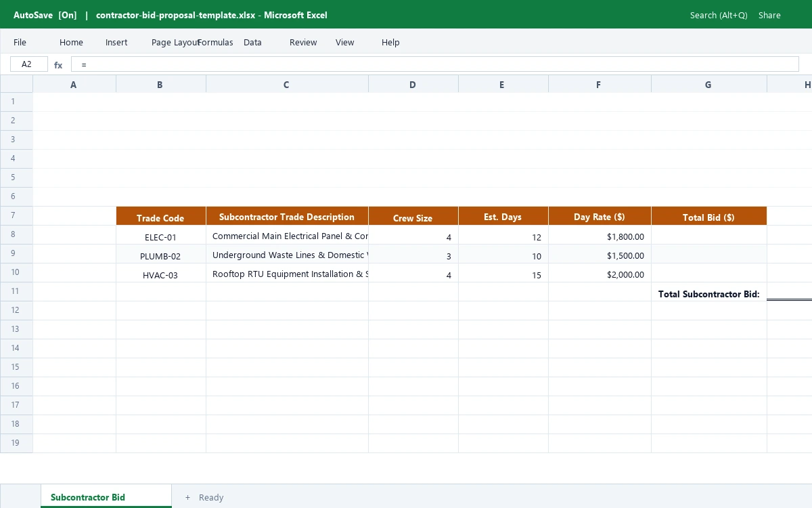Click the Crew Size header cell
The height and width of the screenshot is (508, 812).
(413, 216)
